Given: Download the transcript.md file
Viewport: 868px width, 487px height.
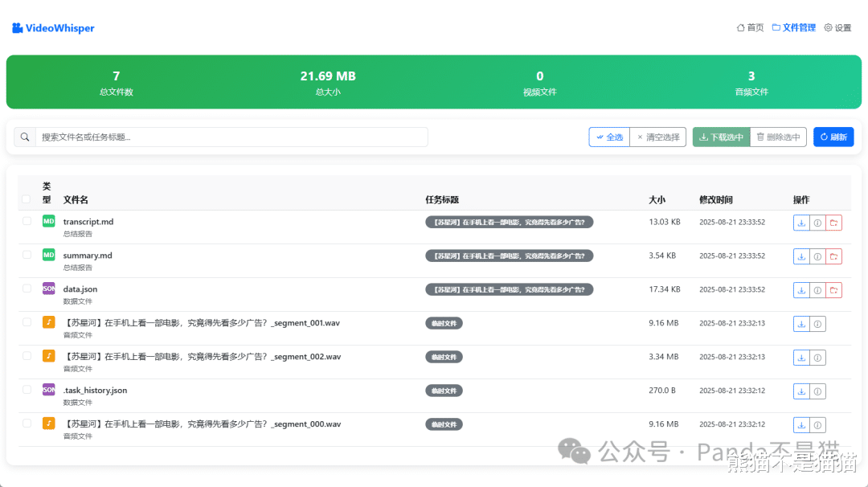Looking at the screenshot, I should click(801, 223).
